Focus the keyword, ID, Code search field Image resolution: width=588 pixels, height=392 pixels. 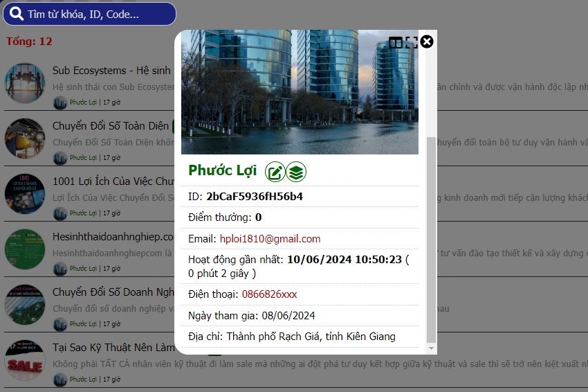[x=97, y=14]
